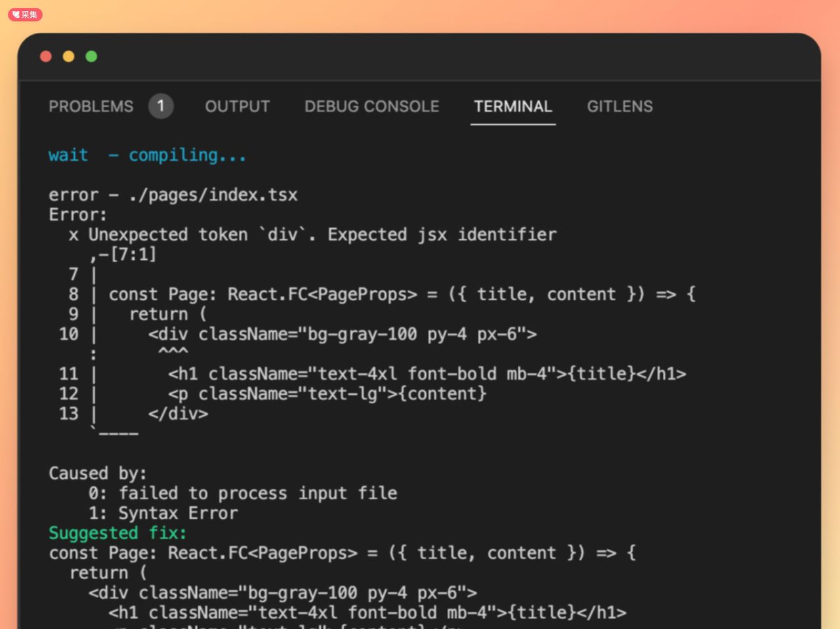This screenshot has width=840, height=629.
Task: Open the OUTPUT tab
Action: [238, 106]
